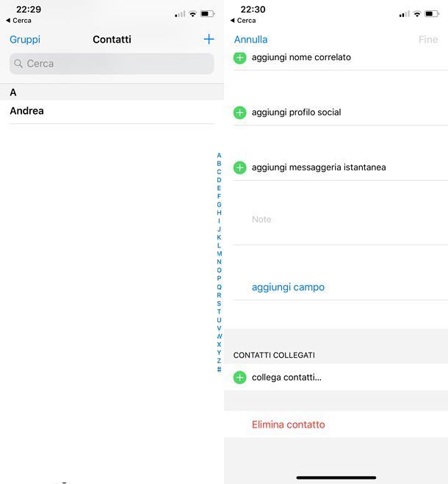This screenshot has width=448, height=484.
Task: Open the Andrea contact
Action: tap(112, 111)
